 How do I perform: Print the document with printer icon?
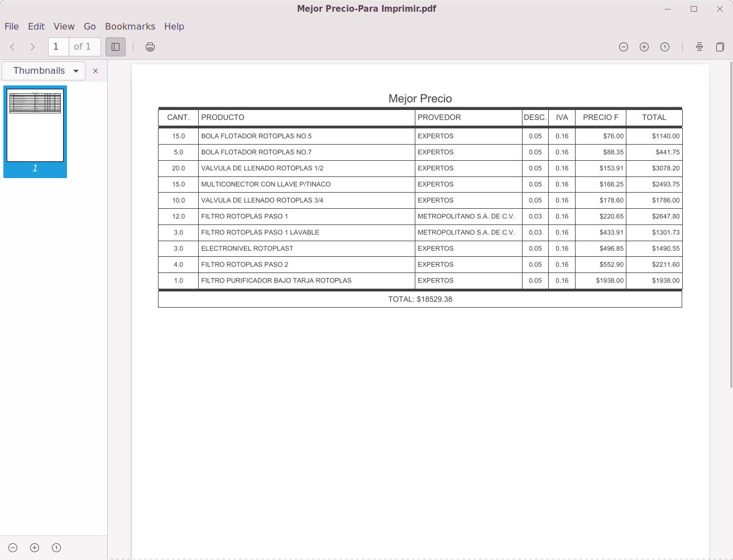pyautogui.click(x=150, y=47)
